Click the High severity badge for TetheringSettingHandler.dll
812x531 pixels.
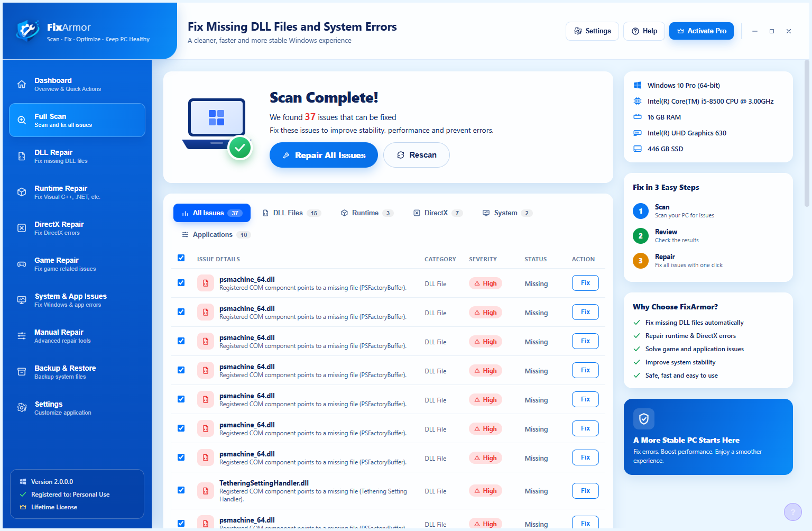(485, 491)
